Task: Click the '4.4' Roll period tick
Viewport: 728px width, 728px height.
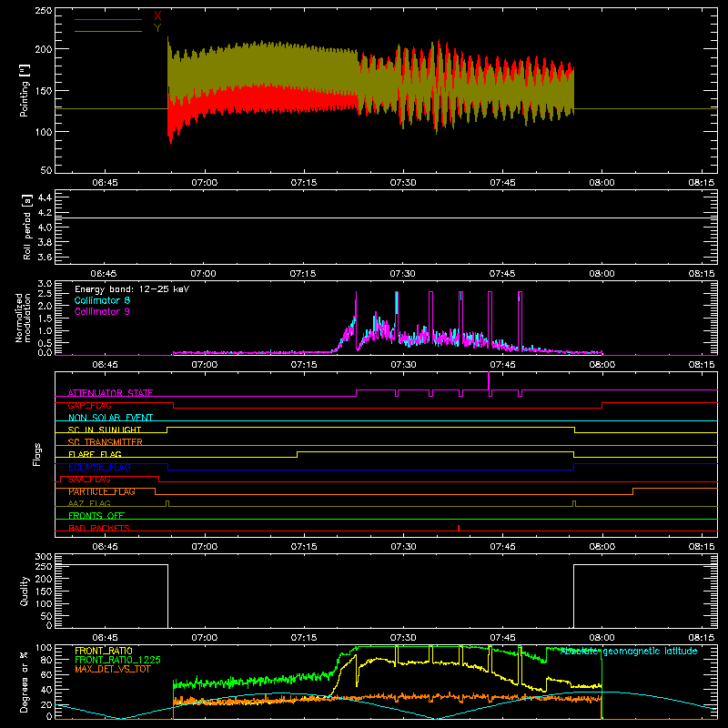Action: (x=45, y=197)
